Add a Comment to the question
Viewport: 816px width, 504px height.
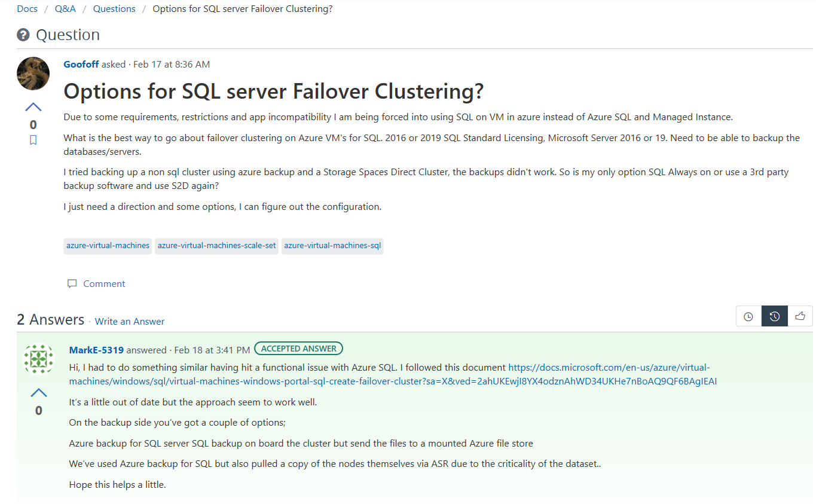(x=104, y=283)
